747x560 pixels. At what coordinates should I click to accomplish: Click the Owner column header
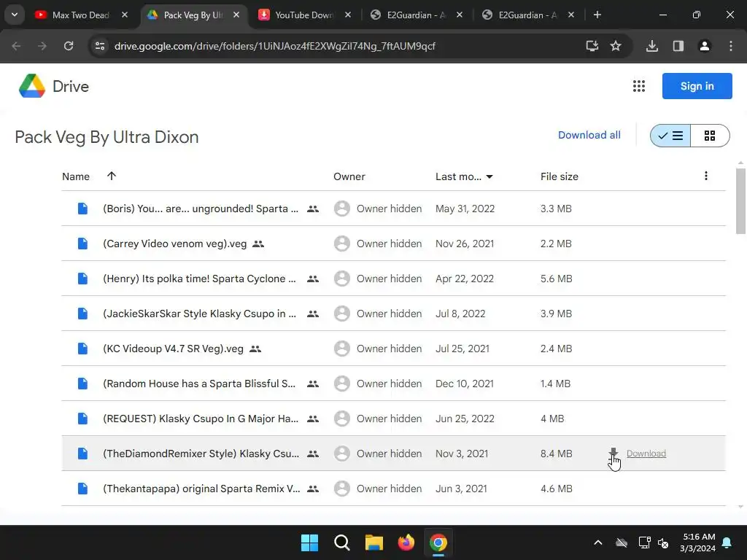(x=349, y=176)
